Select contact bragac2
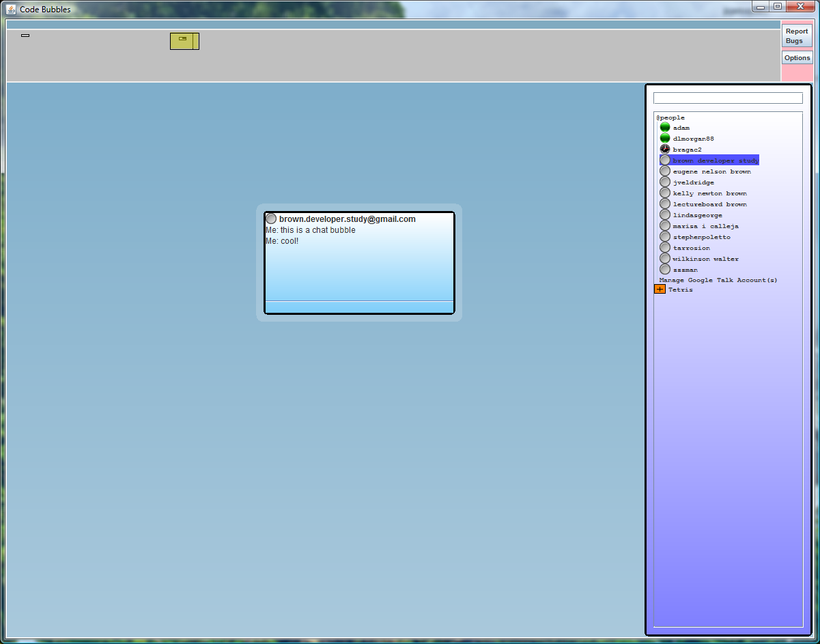820x644 pixels. [688, 150]
